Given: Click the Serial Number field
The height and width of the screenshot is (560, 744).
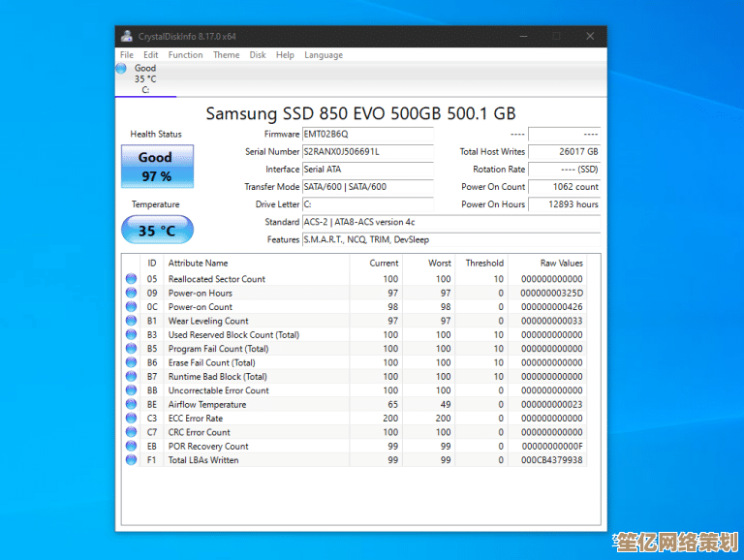Looking at the screenshot, I should click(x=367, y=152).
